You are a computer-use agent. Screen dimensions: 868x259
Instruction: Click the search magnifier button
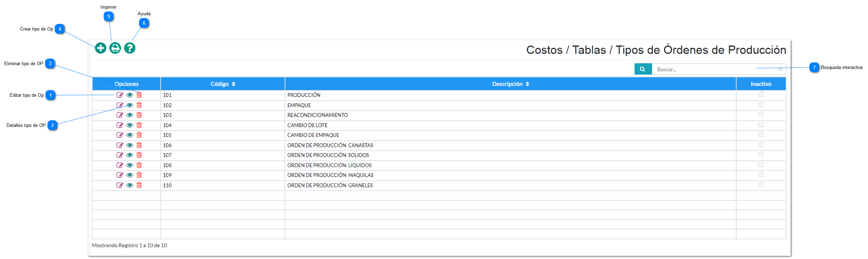(643, 69)
